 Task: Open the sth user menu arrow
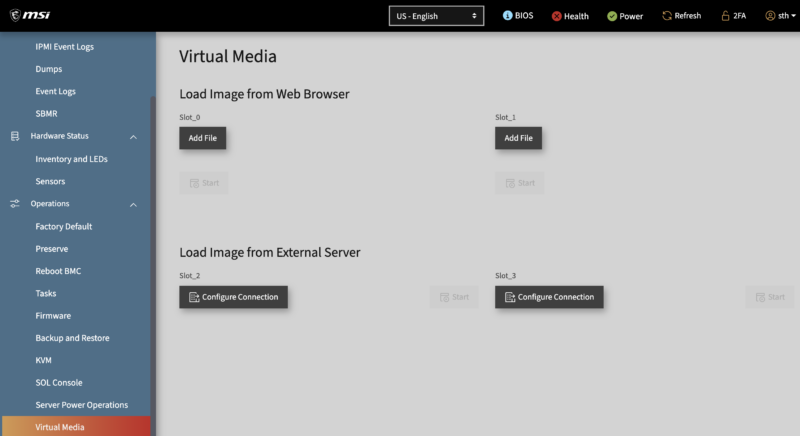click(793, 16)
